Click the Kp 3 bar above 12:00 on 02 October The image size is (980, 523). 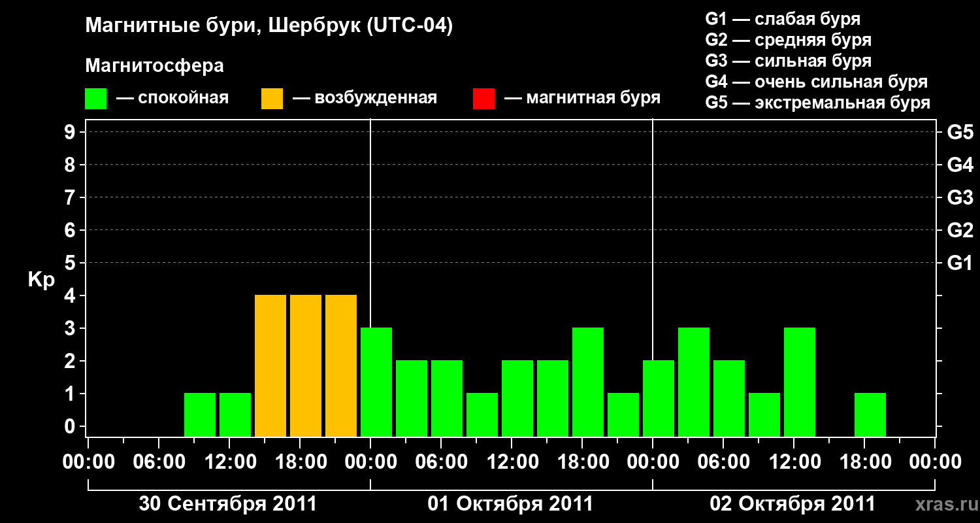[800, 382]
